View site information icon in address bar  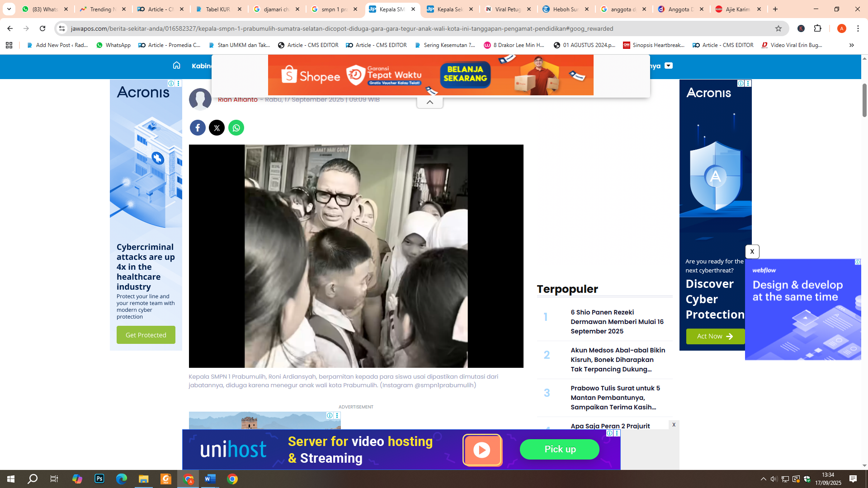pyautogui.click(x=62, y=28)
